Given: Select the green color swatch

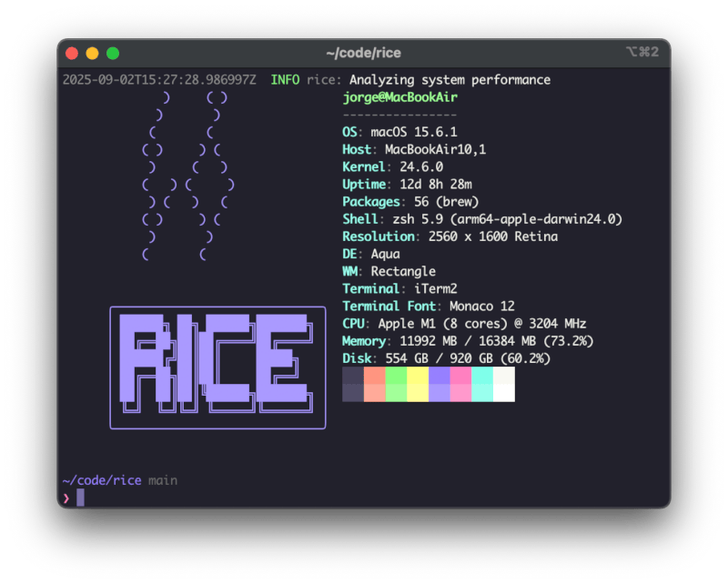Looking at the screenshot, I should point(396,384).
